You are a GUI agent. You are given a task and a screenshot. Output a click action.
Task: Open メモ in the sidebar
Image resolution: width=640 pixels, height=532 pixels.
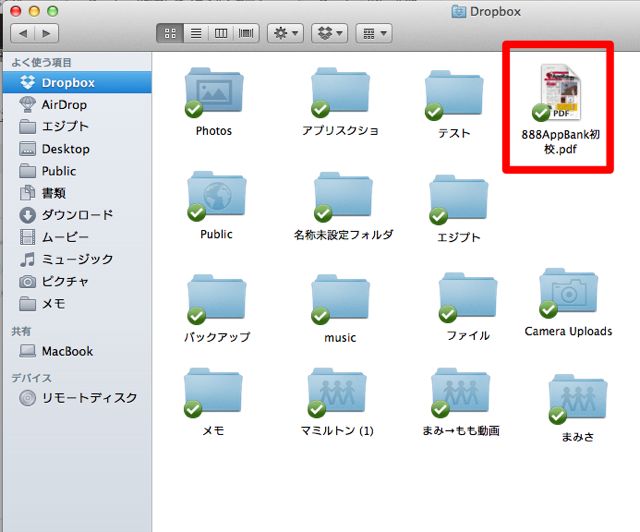[77, 303]
